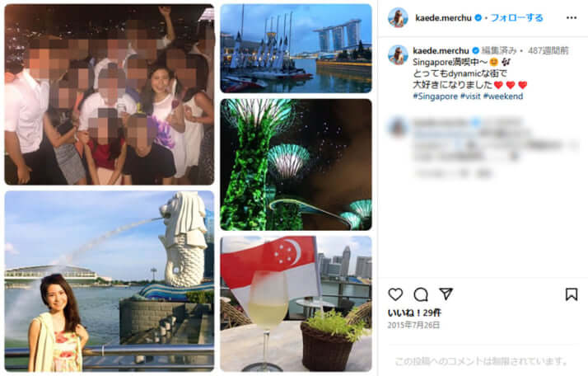Click the Singapore flag and wine glass photo
588x376 pixels.
point(296,304)
